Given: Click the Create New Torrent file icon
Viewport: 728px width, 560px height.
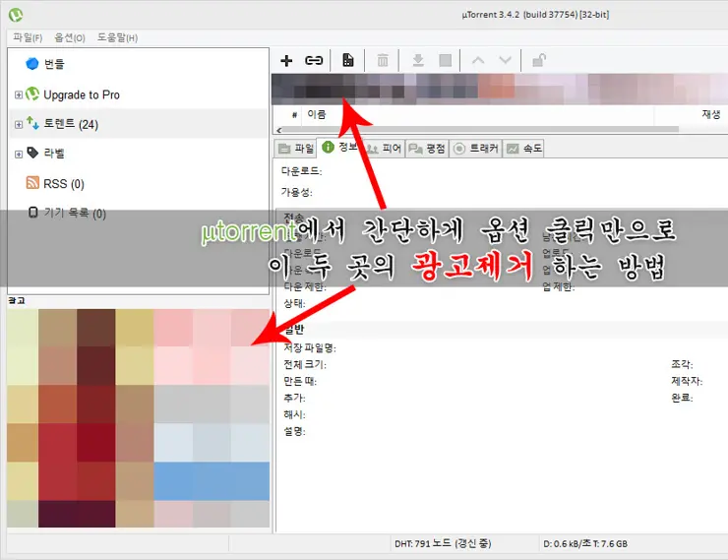Looking at the screenshot, I should (348, 60).
